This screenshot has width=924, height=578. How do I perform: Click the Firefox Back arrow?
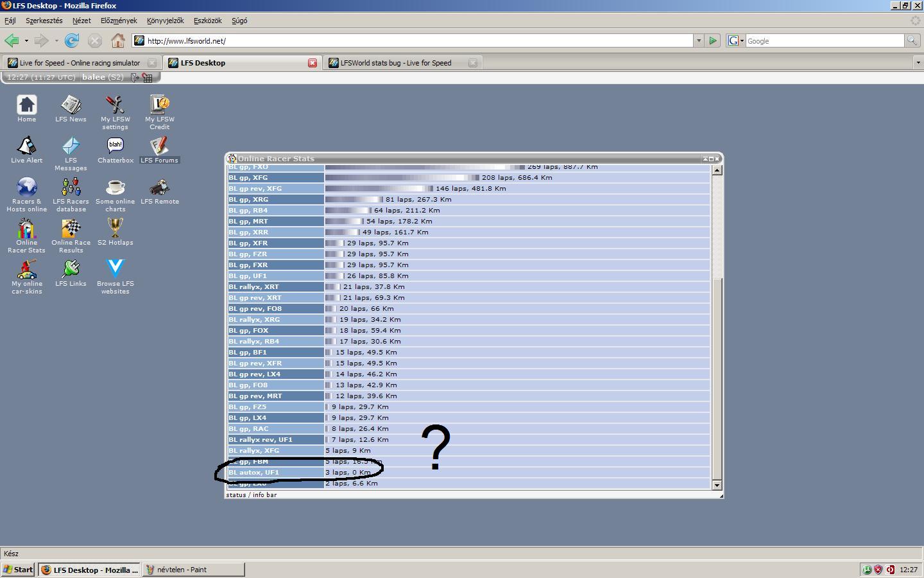tap(12, 41)
